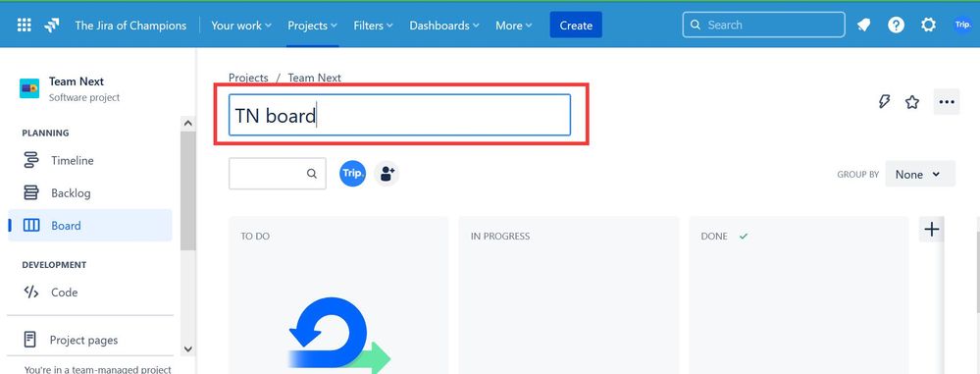The image size is (980, 374).
Task: Click sidebar scrollbar up arrow
Action: 188,124
